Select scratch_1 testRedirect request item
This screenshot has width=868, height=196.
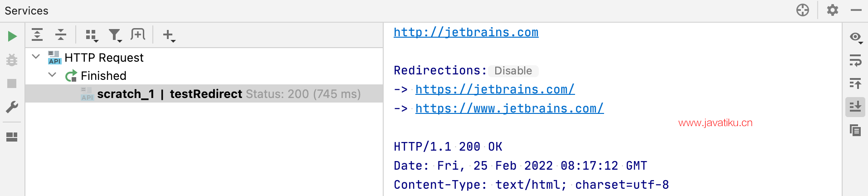[204, 94]
